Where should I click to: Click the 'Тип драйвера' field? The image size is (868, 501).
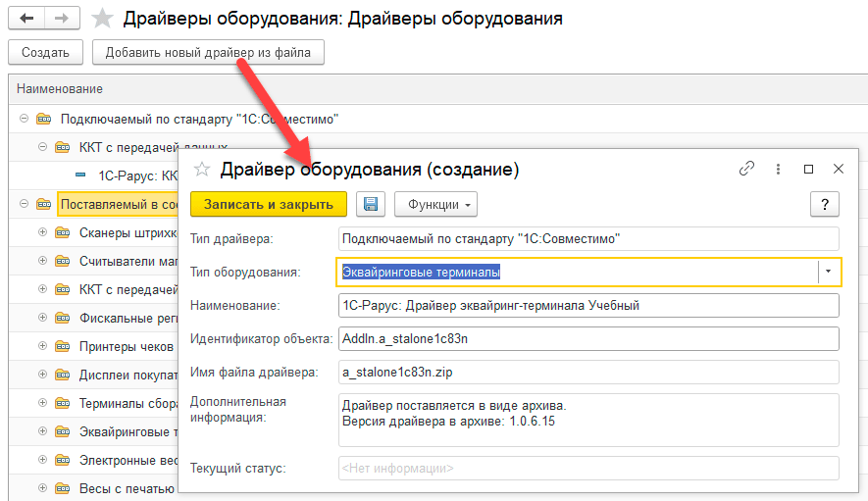(588, 238)
